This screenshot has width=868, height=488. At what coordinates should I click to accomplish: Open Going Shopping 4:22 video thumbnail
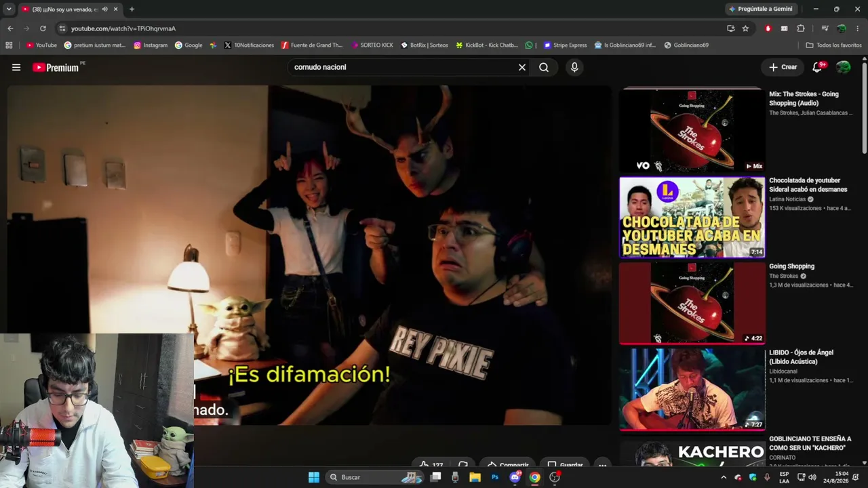pos(692,303)
